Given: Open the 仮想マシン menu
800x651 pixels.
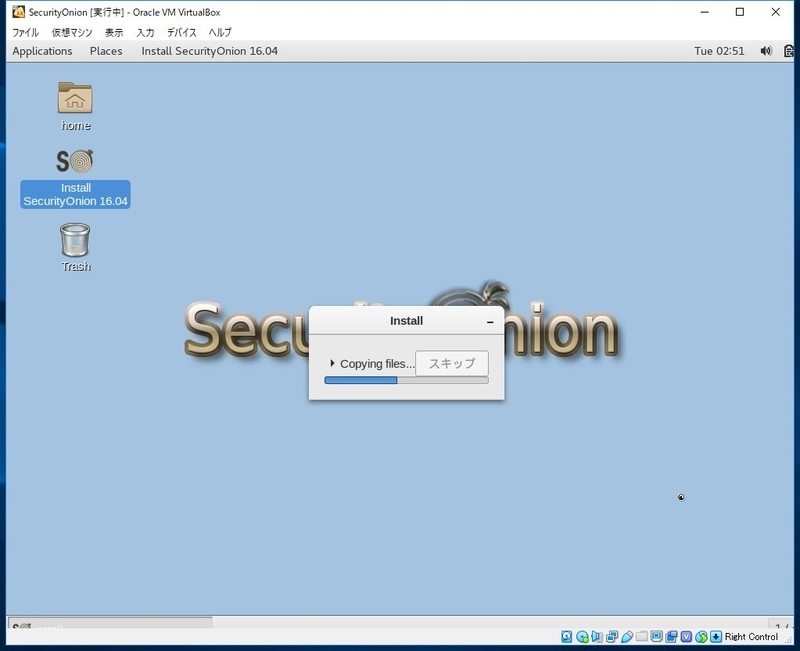Looking at the screenshot, I should 72,32.
